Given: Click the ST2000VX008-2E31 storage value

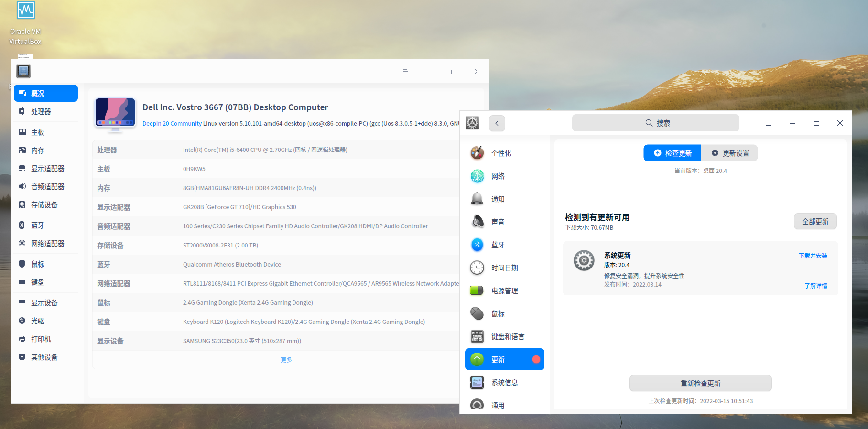Looking at the screenshot, I should point(220,245).
